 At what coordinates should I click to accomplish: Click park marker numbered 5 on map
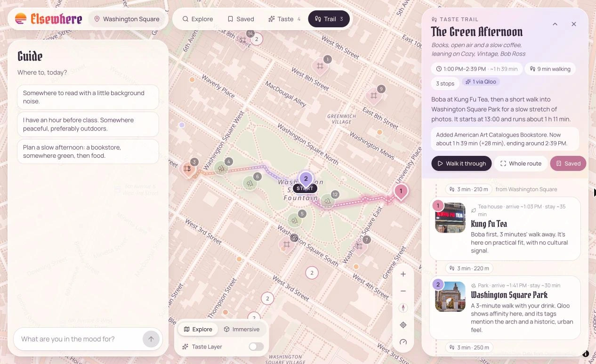pos(295,219)
